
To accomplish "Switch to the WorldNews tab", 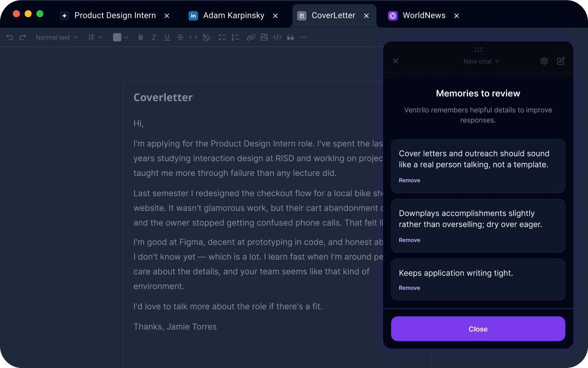I will click(x=424, y=16).
